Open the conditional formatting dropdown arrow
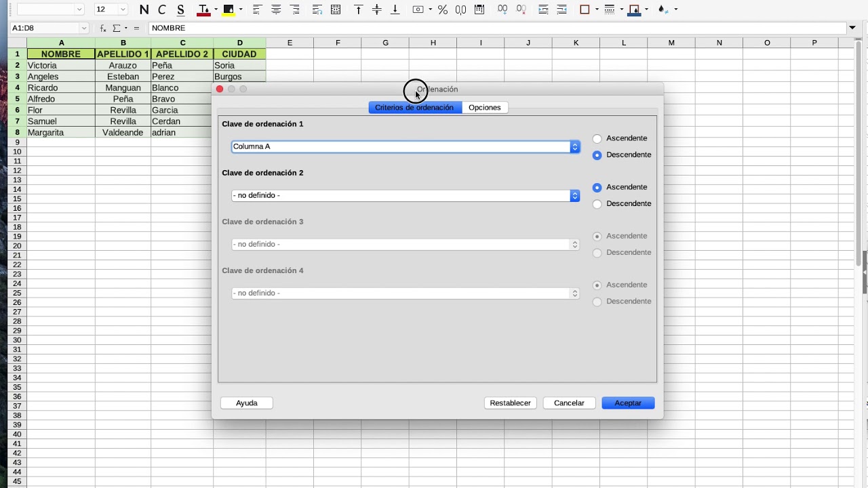 [x=676, y=9]
